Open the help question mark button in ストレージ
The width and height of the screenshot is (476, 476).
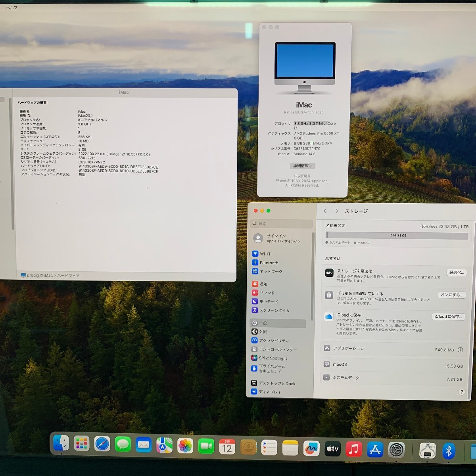(461, 392)
